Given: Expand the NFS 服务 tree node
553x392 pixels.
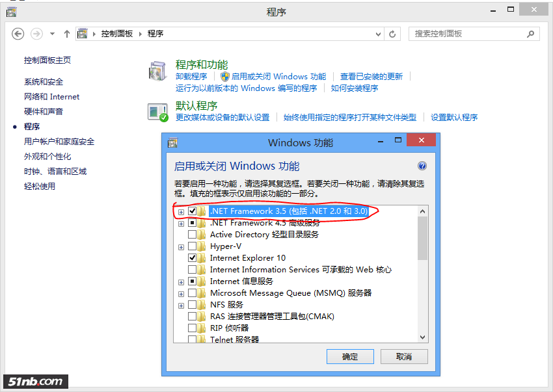Looking at the screenshot, I should [181, 306].
